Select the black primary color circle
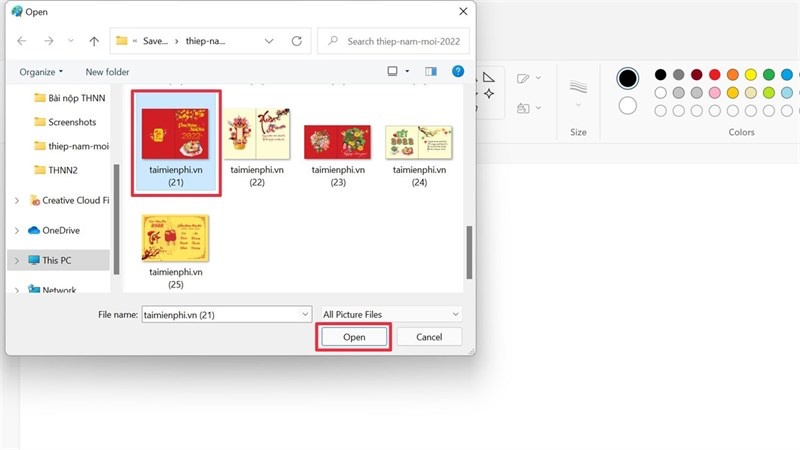 pyautogui.click(x=628, y=78)
